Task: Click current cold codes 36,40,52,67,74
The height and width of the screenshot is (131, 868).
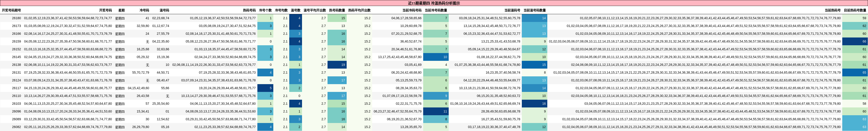Action: tap(411, 42)
